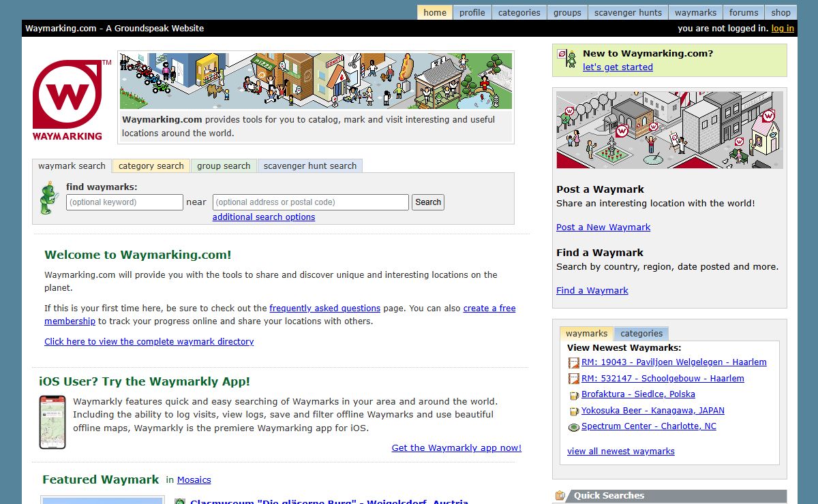Click the Search button
This screenshot has width=818, height=504.
[x=428, y=202]
